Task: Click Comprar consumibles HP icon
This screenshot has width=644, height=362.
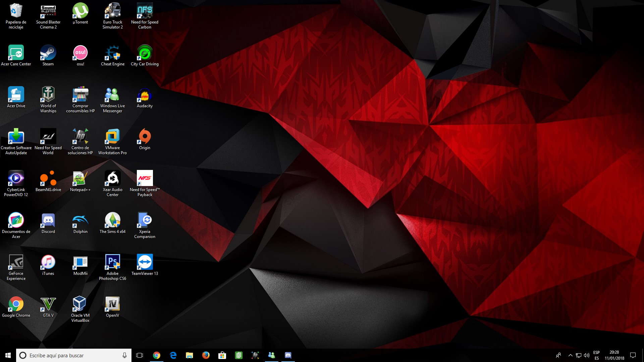Action: (x=80, y=100)
